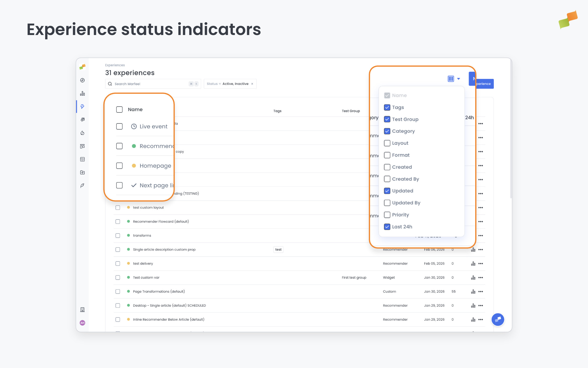
Task: Click the 31 experiences heading
Action: point(130,73)
